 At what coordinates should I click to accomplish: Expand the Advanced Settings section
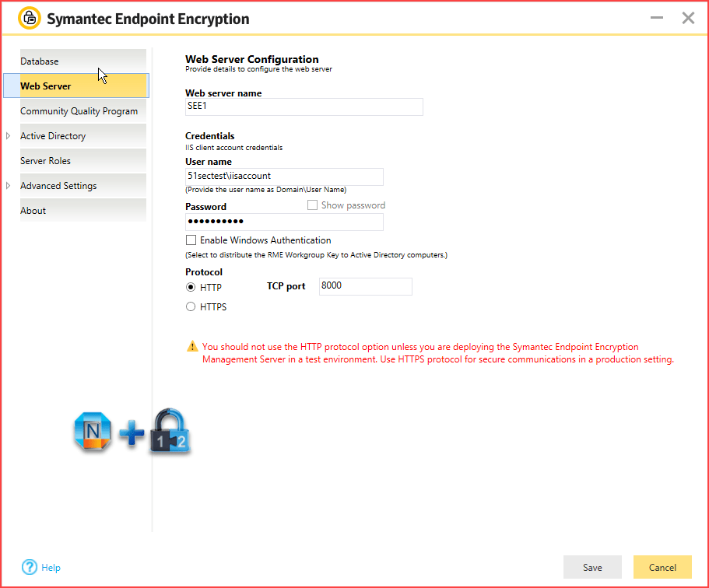(8, 185)
